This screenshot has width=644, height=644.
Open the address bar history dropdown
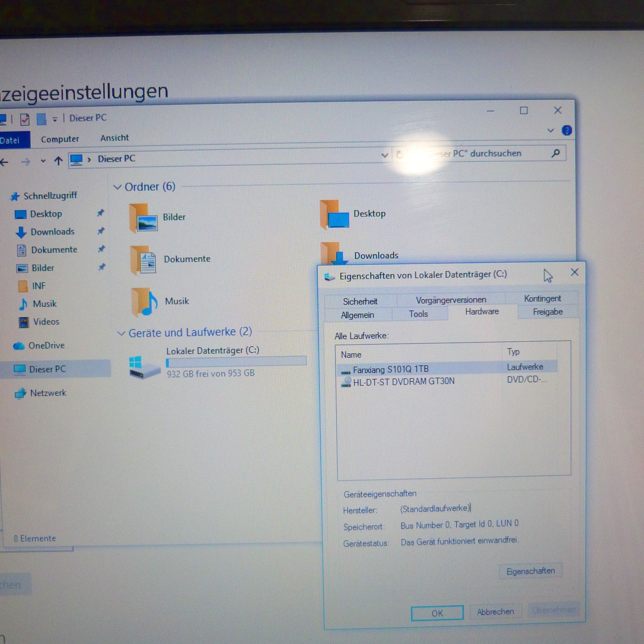(385, 155)
